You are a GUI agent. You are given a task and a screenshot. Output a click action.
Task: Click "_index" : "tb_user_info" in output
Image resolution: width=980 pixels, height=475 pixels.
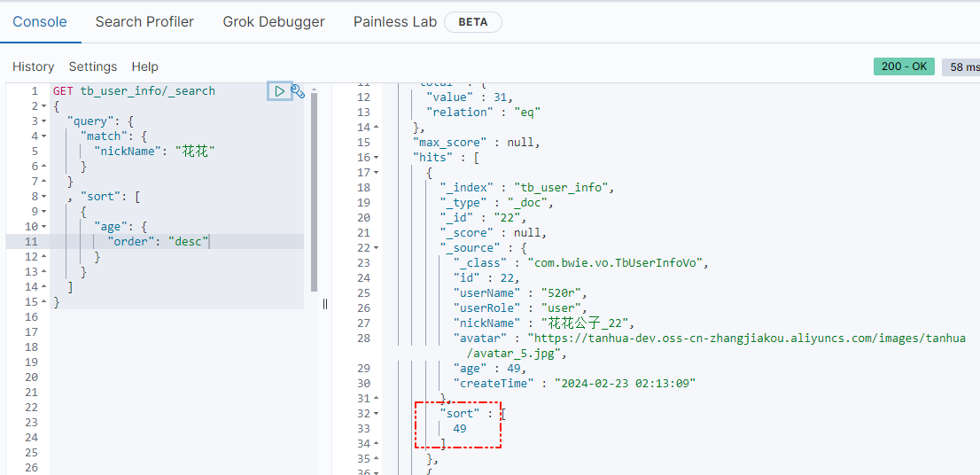527,188
